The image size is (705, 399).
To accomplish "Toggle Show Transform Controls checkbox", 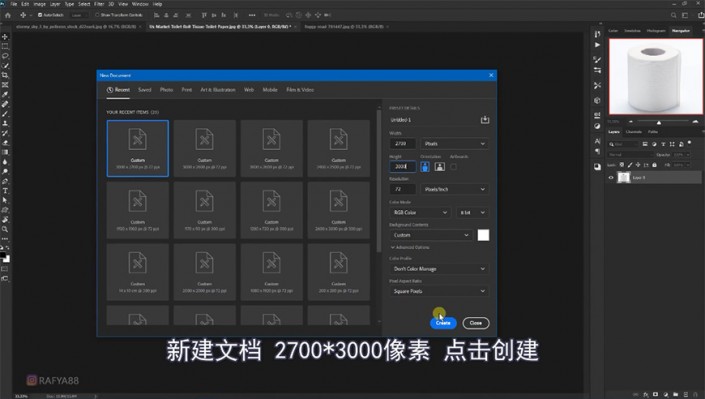I will 97,15.
